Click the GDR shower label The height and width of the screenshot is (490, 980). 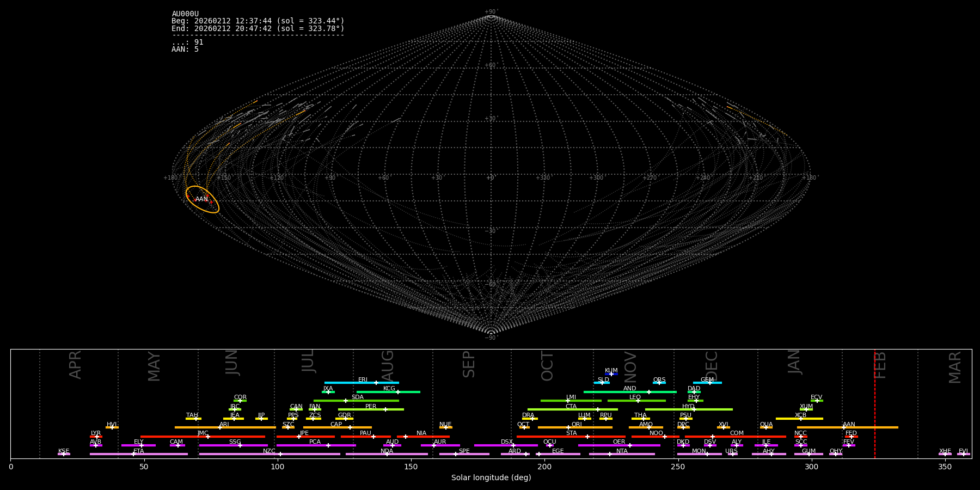(x=345, y=415)
